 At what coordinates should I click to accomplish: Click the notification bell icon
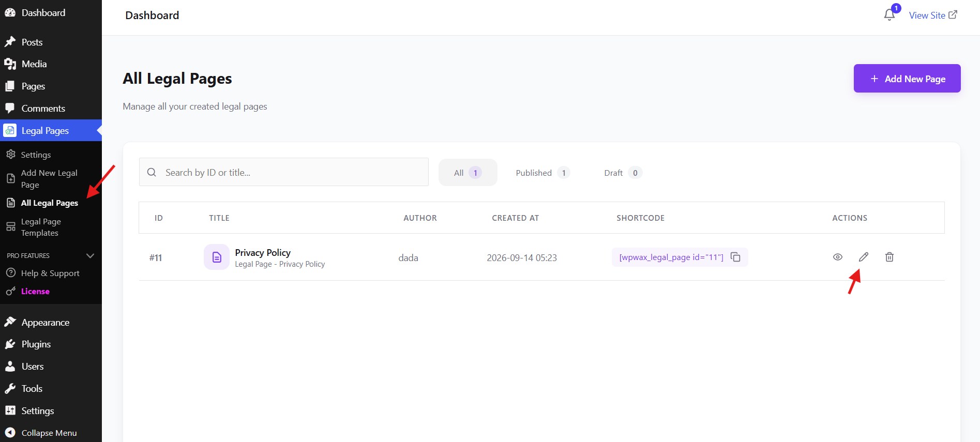[889, 14]
